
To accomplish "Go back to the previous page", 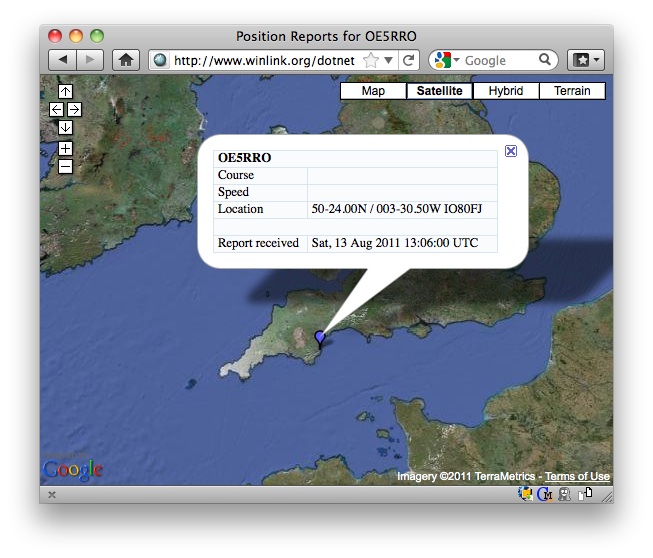I will point(62,60).
